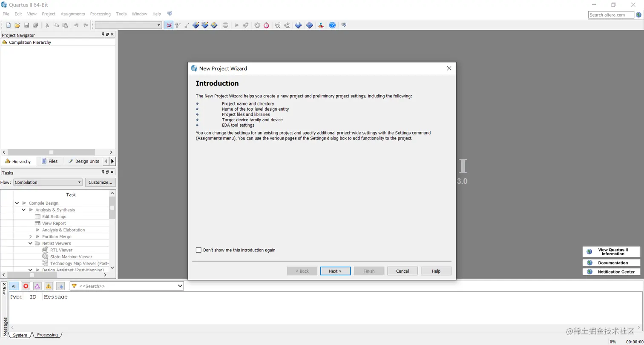
Task: Close the Project Navigator panel
Action: point(112,34)
